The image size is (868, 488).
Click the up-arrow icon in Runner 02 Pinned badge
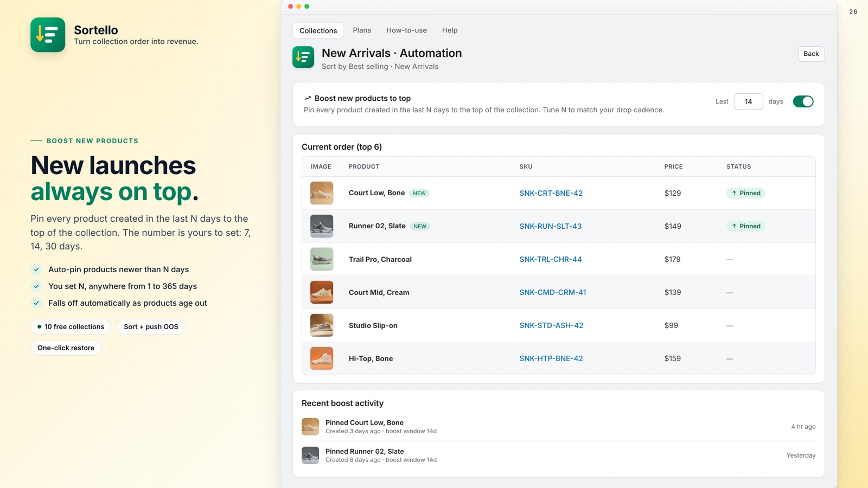[x=734, y=226]
